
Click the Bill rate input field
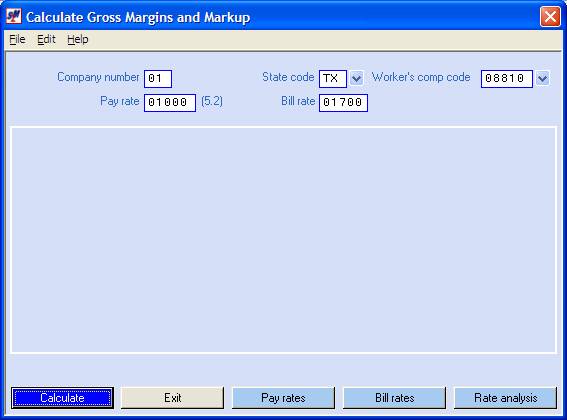click(343, 103)
